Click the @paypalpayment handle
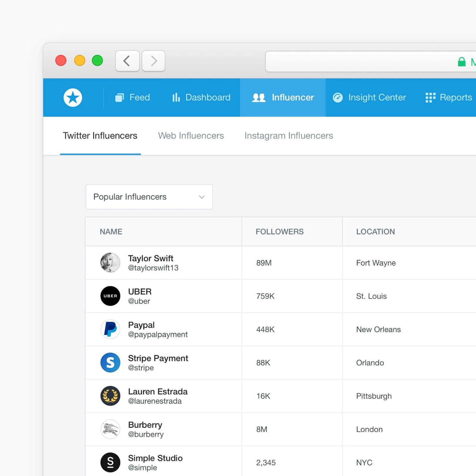 click(x=158, y=334)
